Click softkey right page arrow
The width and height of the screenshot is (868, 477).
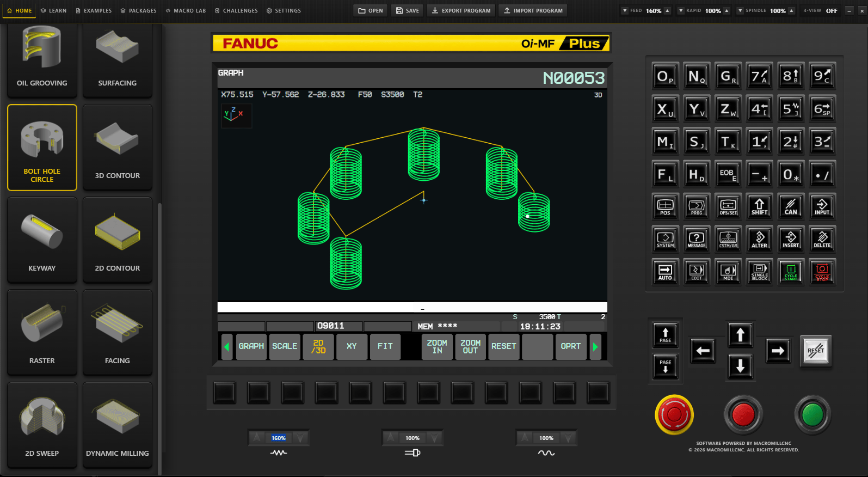click(595, 346)
